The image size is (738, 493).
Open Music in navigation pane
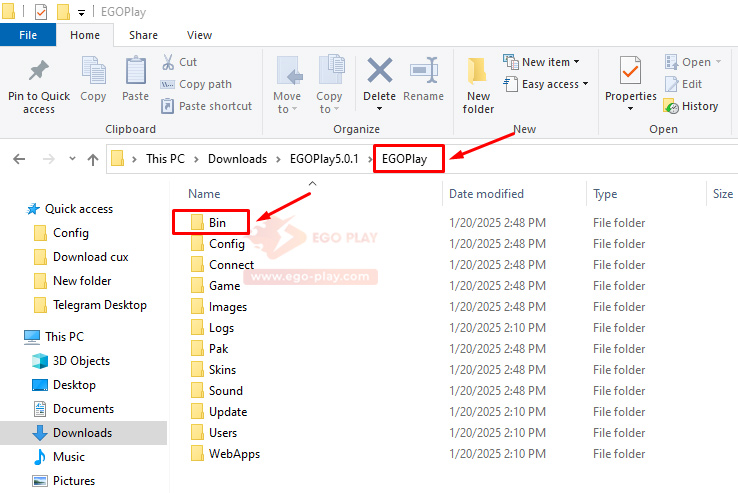59,457
